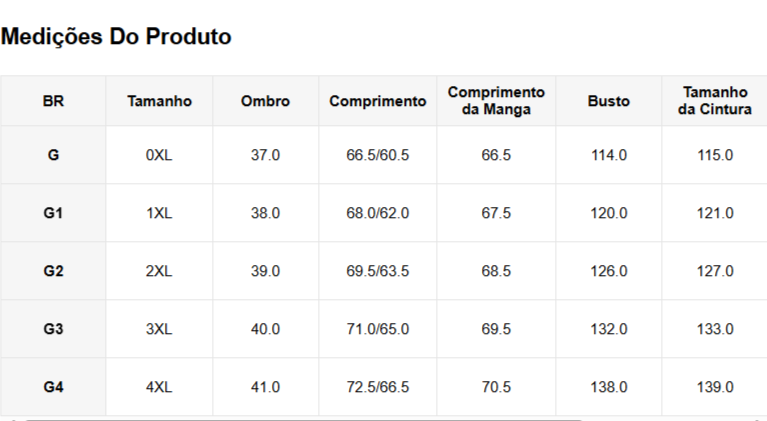Screen dimensions: 767x421
Task: Click the BR column header
Action: tap(53, 101)
